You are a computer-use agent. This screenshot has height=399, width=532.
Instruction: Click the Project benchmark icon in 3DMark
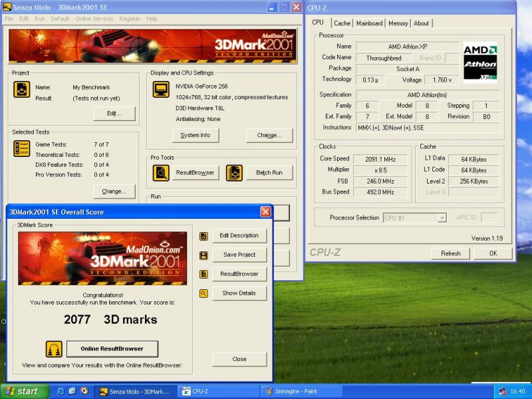[22, 90]
